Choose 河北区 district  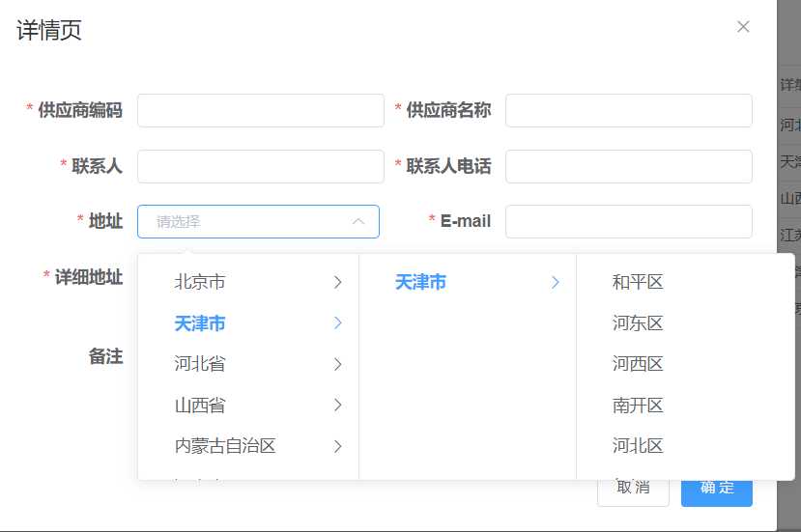[686, 446]
